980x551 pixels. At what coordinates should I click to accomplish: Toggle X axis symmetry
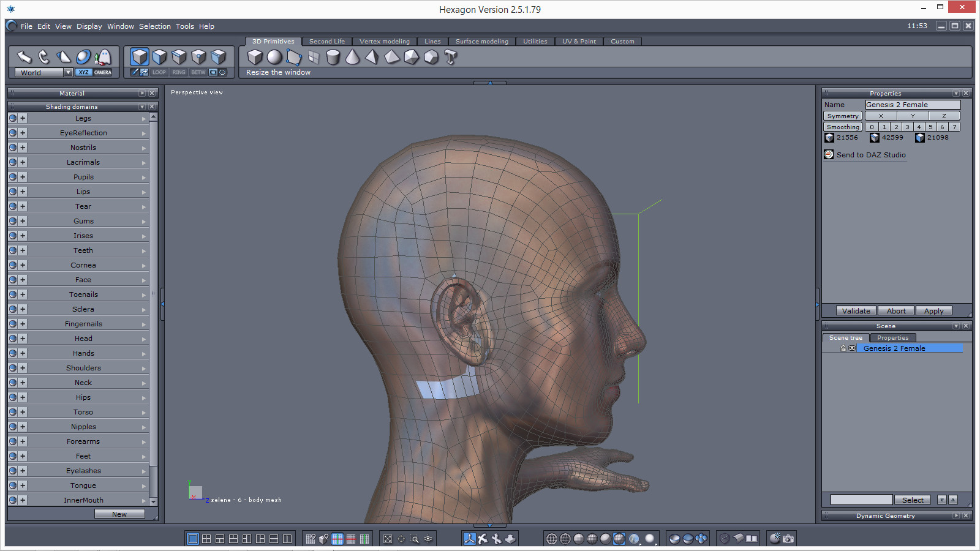pos(881,116)
